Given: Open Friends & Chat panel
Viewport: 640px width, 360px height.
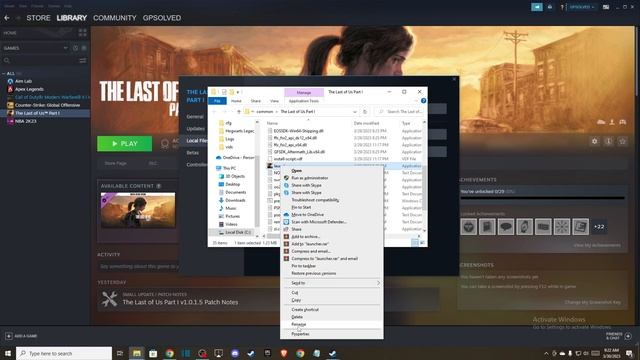Looking at the screenshot, I should pos(619,336).
